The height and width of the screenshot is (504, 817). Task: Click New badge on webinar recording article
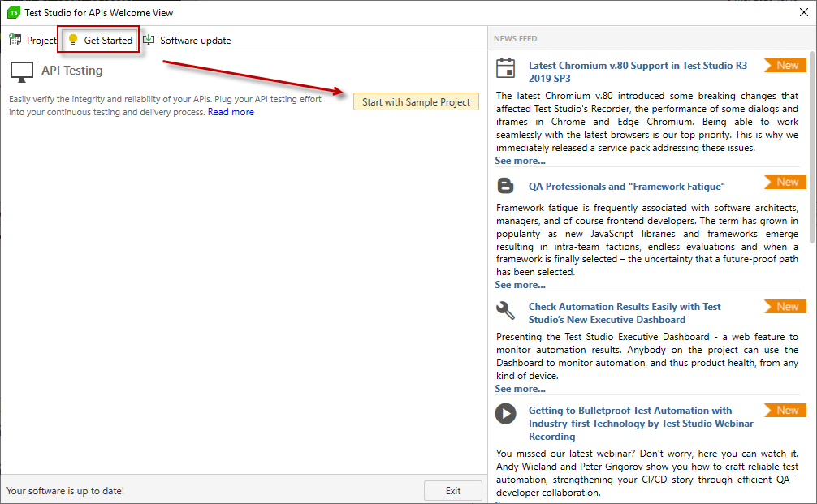coord(785,410)
